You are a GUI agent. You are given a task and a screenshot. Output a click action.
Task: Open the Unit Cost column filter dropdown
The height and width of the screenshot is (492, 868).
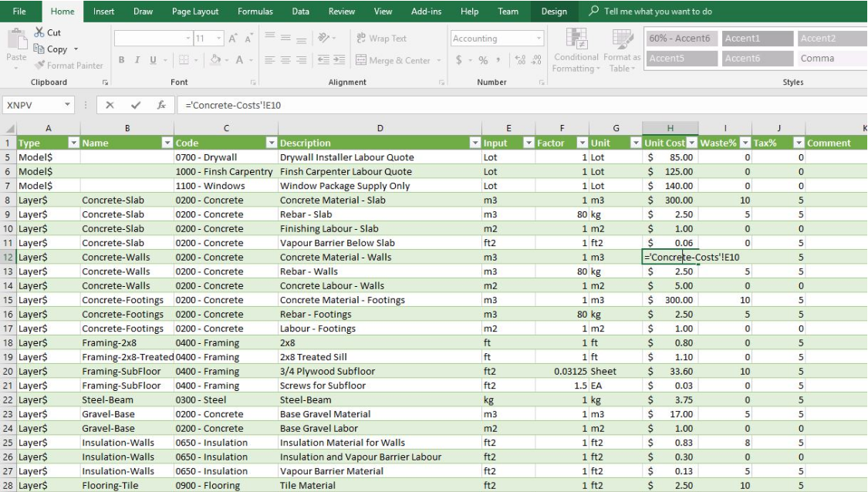[x=691, y=143]
